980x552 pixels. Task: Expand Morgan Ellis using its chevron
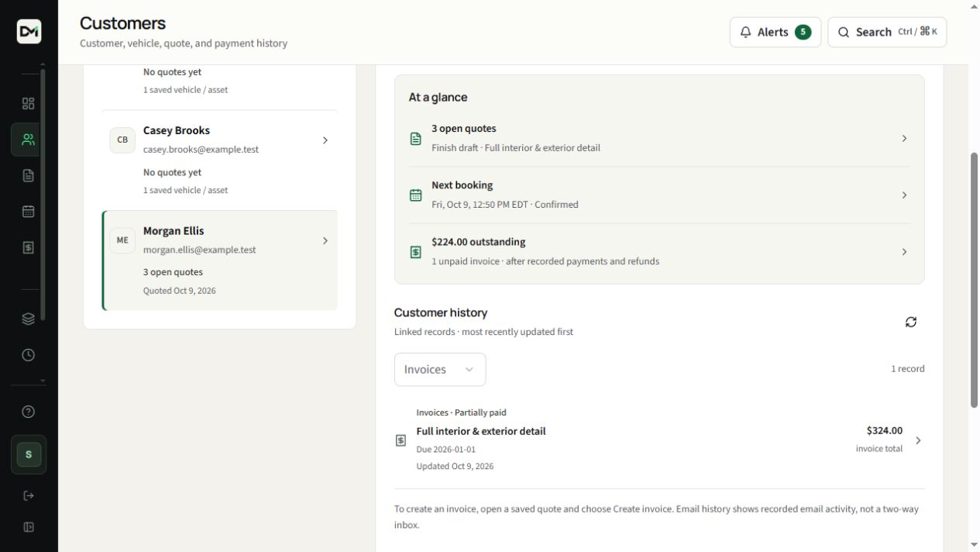click(325, 240)
